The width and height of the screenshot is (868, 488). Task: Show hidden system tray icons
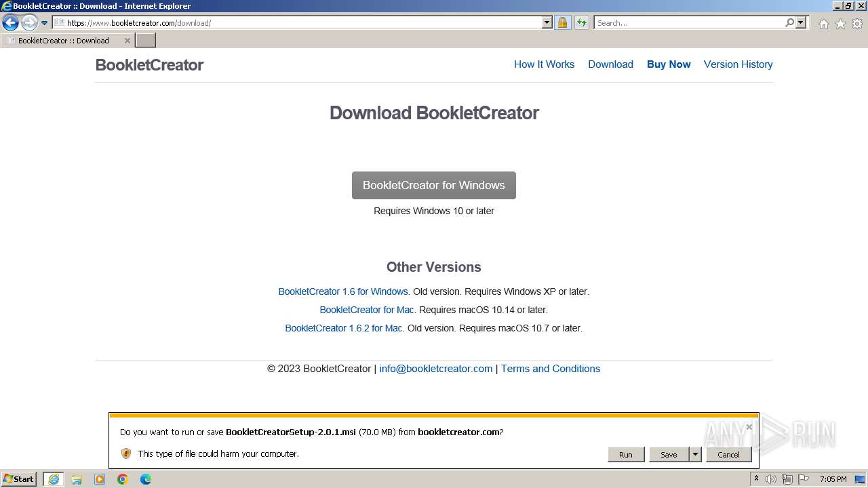coord(757,479)
